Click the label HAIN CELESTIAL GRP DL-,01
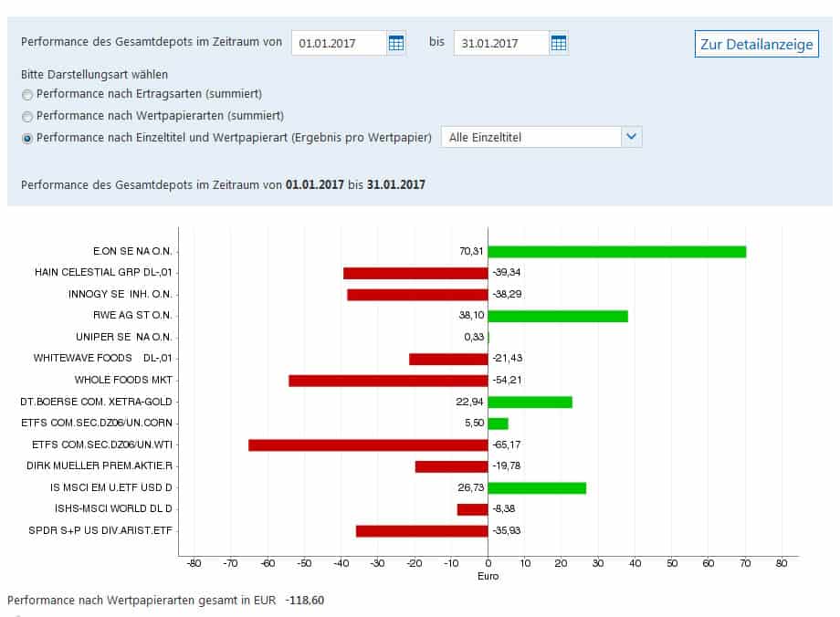The height and width of the screenshot is (617, 840). [x=103, y=273]
